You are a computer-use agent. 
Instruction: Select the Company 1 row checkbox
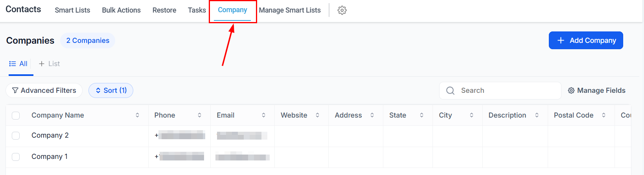16,157
